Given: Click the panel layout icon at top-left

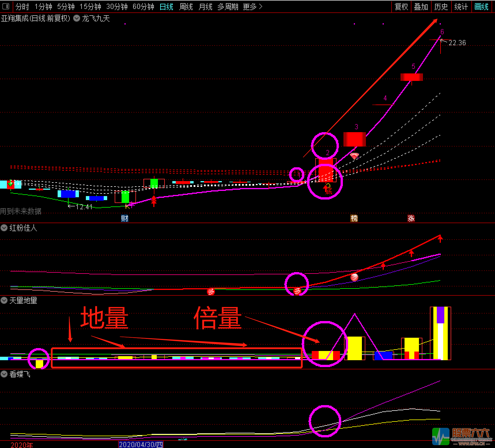Looking at the screenshot, I should coord(6,6).
